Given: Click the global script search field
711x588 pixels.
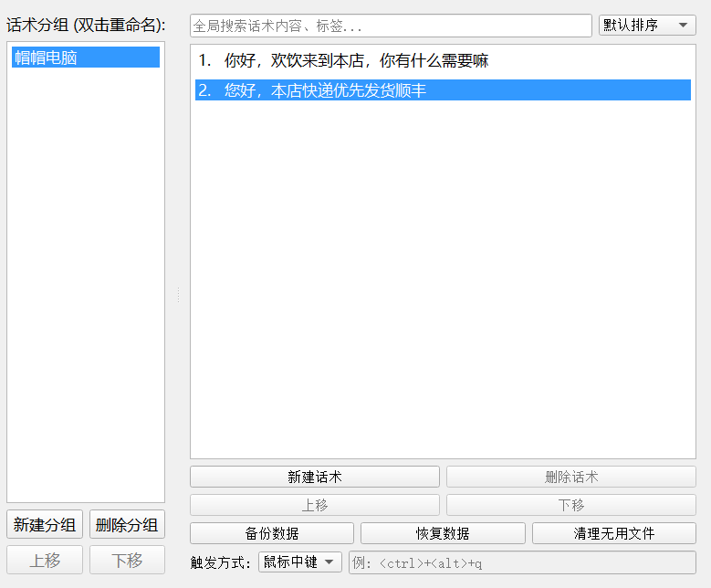Looking at the screenshot, I should (x=391, y=26).
